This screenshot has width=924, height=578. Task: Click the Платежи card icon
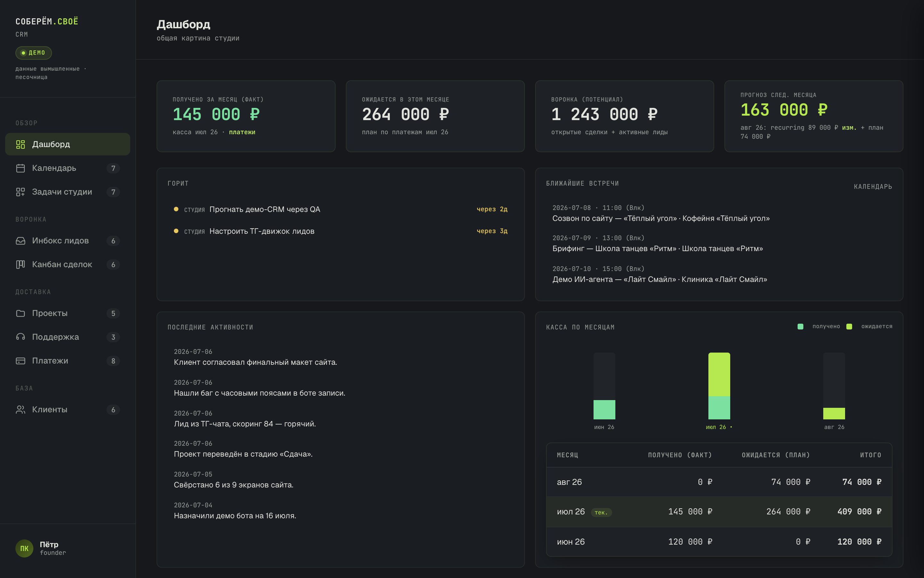tap(21, 361)
